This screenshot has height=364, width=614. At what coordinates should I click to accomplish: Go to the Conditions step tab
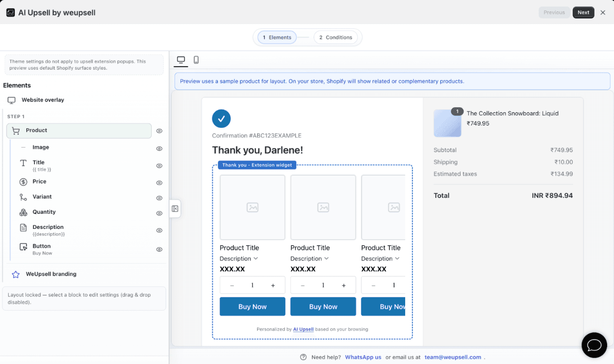pos(335,37)
